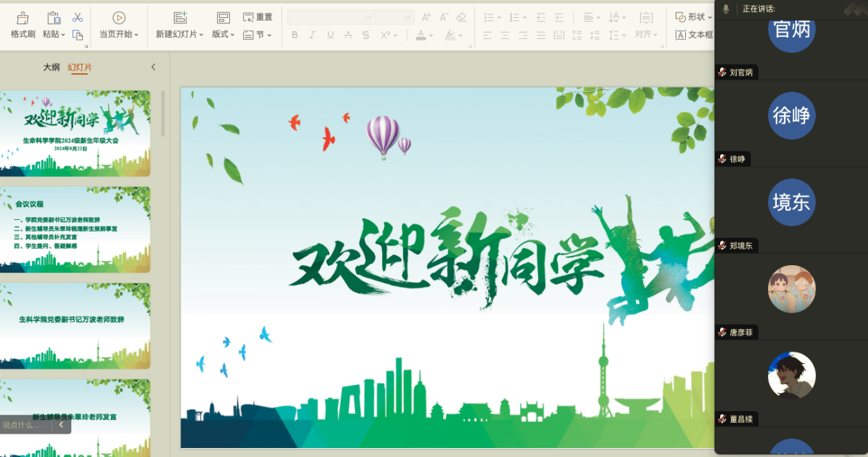Click the Reset (重置) button
This screenshot has width=868, height=457.
point(258,17)
